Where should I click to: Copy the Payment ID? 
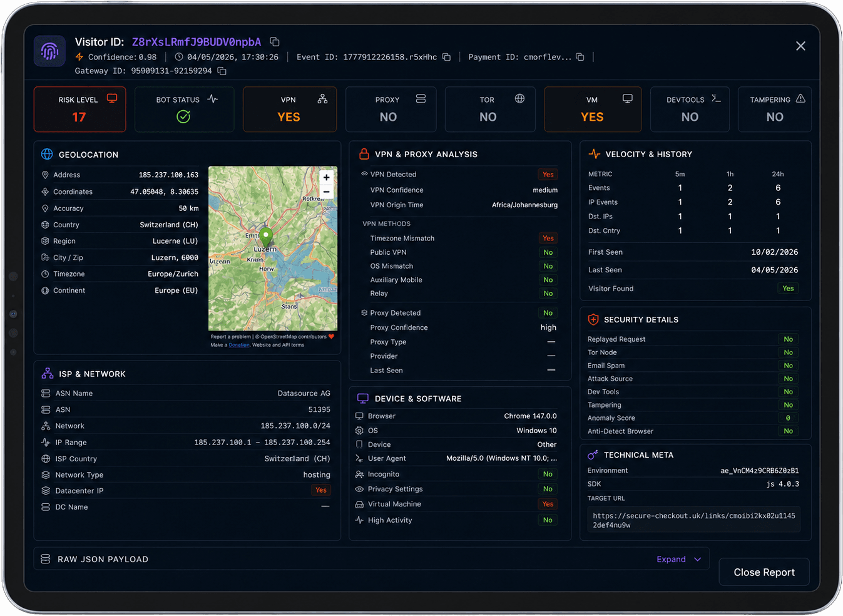tap(580, 57)
